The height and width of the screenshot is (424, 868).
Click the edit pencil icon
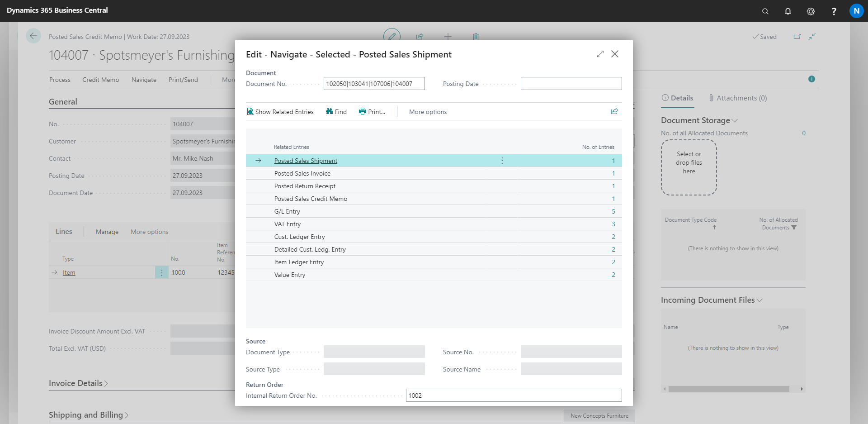point(392,36)
